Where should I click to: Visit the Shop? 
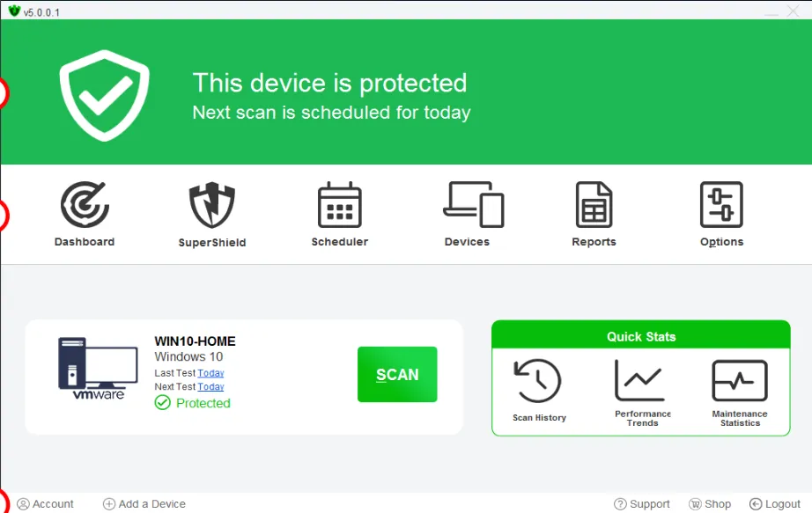(709, 503)
